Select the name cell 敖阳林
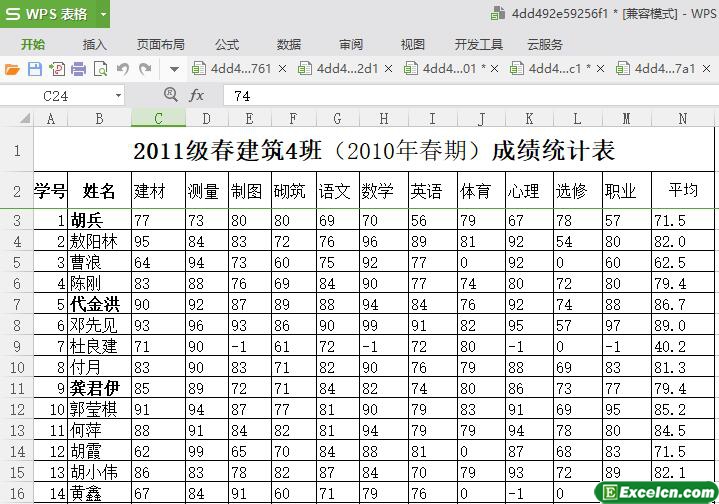This screenshot has height=504, width=719. (100, 241)
